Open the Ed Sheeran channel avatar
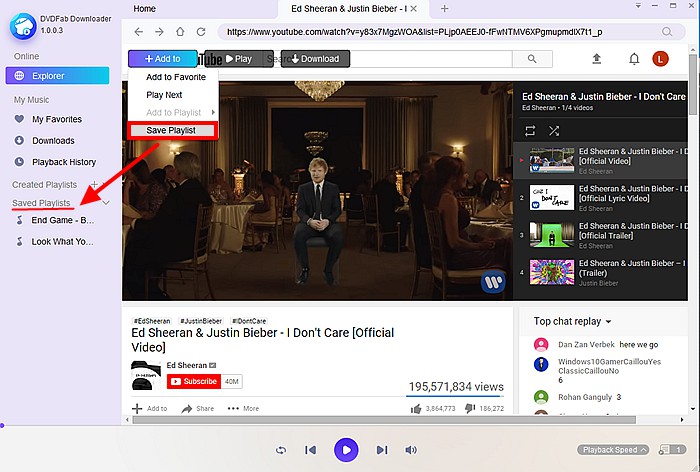The height and width of the screenshot is (472, 700). (x=146, y=375)
